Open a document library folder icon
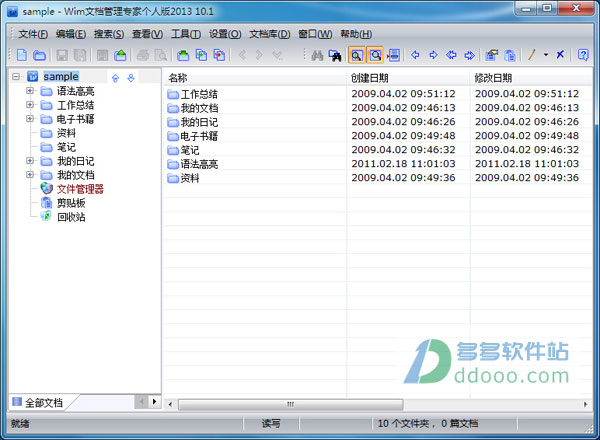The image size is (600, 440). 39,55
